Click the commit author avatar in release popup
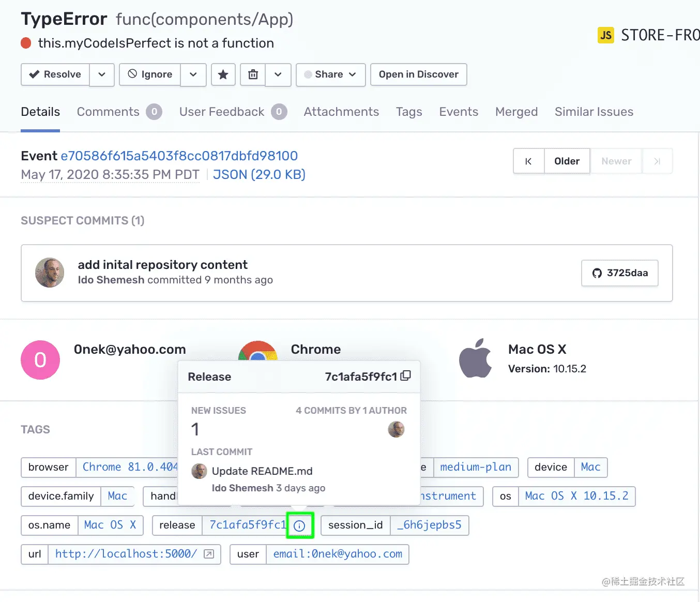700x602 pixels. 396,429
